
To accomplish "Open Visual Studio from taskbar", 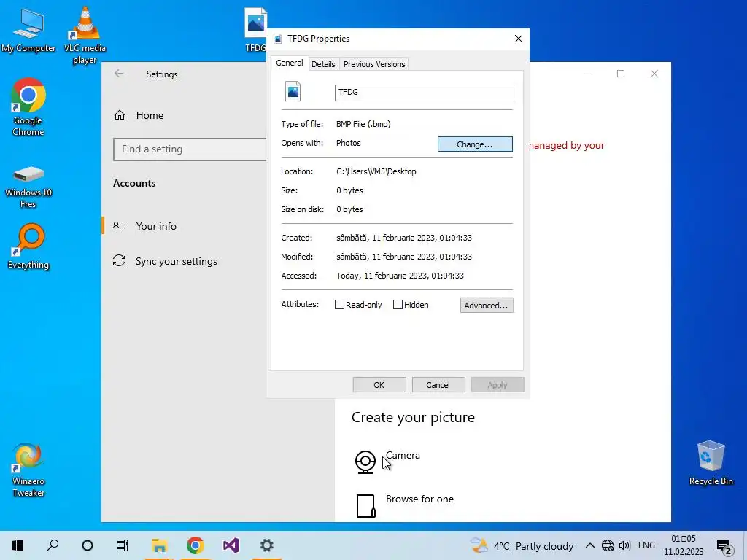I will click(231, 545).
